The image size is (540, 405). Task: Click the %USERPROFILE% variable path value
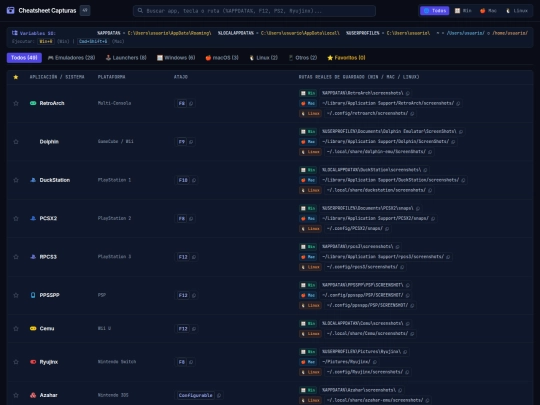click(x=408, y=33)
